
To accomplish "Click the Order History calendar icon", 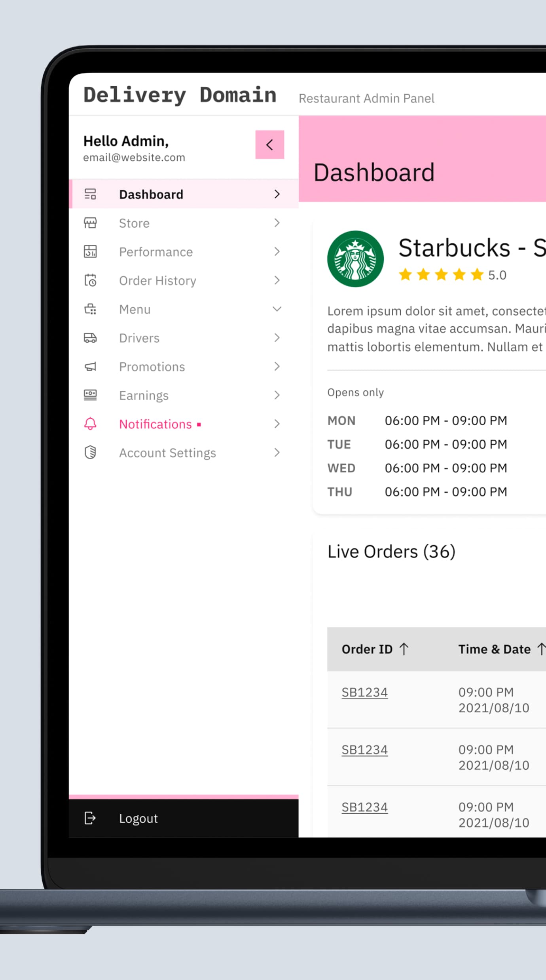I will pyautogui.click(x=90, y=280).
